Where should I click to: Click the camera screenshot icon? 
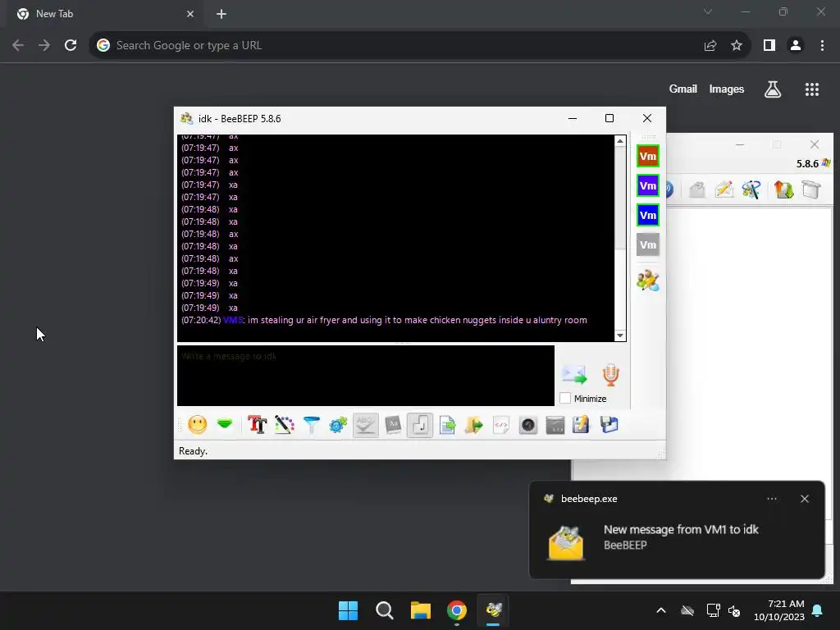(527, 425)
